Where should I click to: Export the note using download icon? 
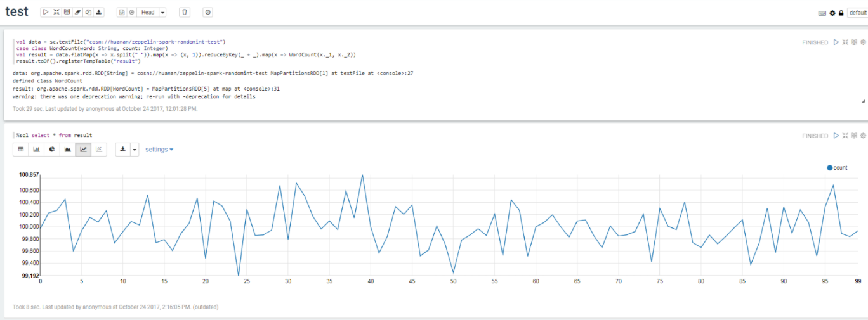(x=100, y=12)
